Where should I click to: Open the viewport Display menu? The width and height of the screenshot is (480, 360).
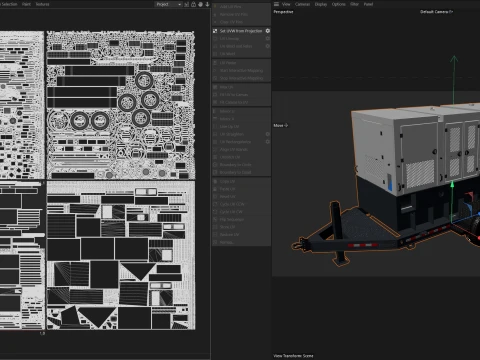[x=321, y=4]
